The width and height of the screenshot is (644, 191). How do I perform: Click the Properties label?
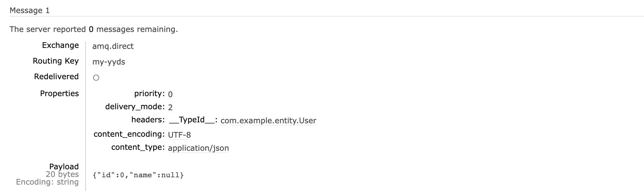coord(59,94)
